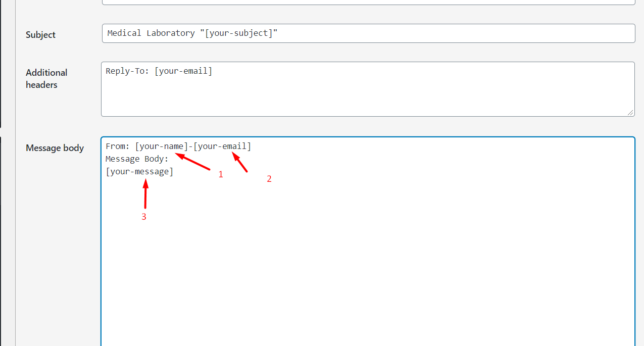
Task: Place cursor on [your-email] tag in Message body
Action: coord(222,146)
